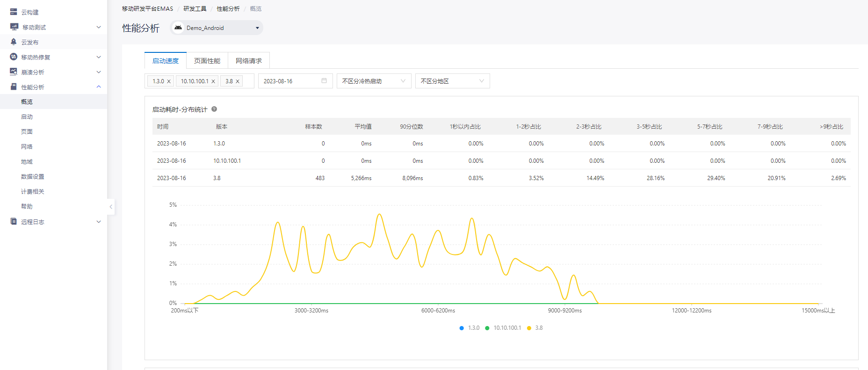Viewport: 868px width, 370px height.
Task: Click the 5,266ms average value cell
Action: [x=361, y=178]
